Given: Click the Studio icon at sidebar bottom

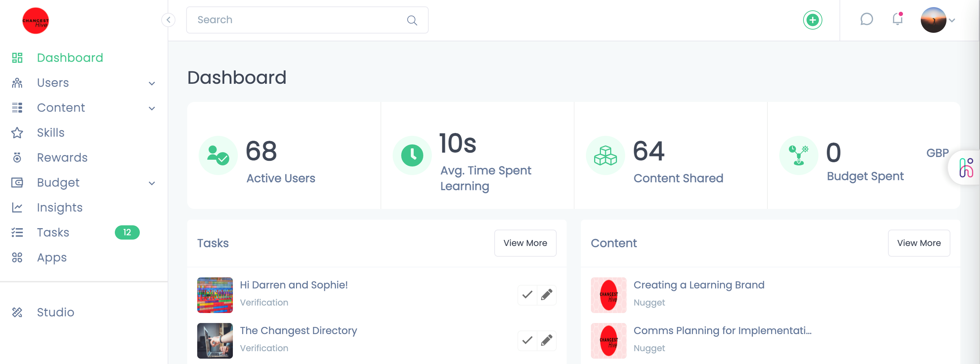Looking at the screenshot, I should pyautogui.click(x=17, y=312).
